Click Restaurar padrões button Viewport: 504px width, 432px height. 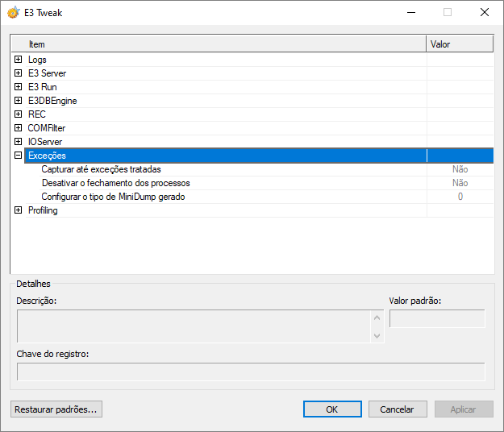point(56,409)
